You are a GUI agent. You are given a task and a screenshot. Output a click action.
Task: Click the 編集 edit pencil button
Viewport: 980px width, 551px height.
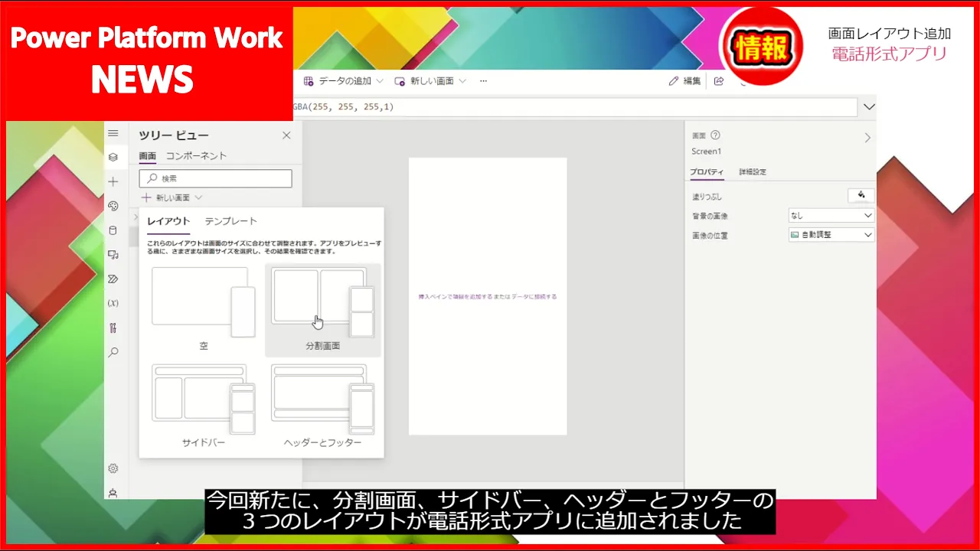pyautogui.click(x=684, y=81)
